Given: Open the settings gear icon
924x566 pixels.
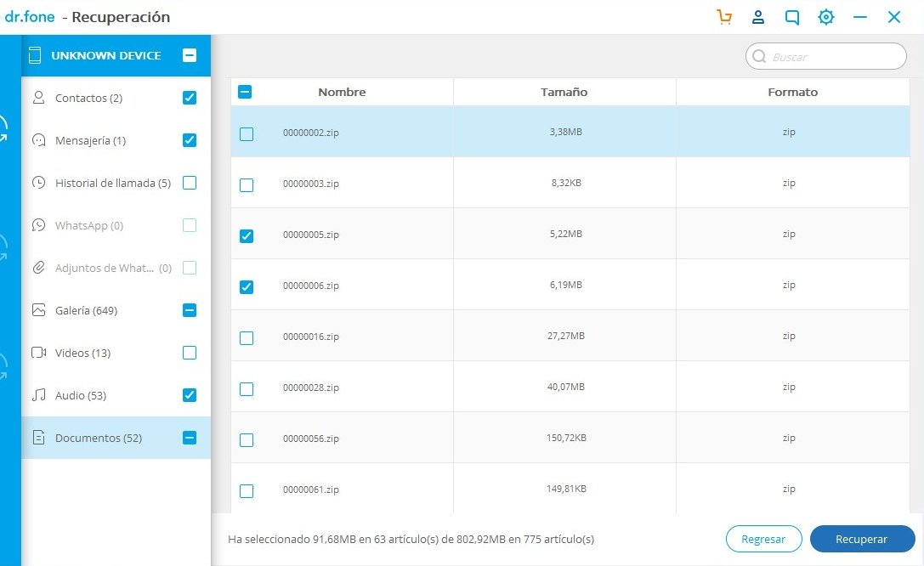Looking at the screenshot, I should click(x=826, y=17).
